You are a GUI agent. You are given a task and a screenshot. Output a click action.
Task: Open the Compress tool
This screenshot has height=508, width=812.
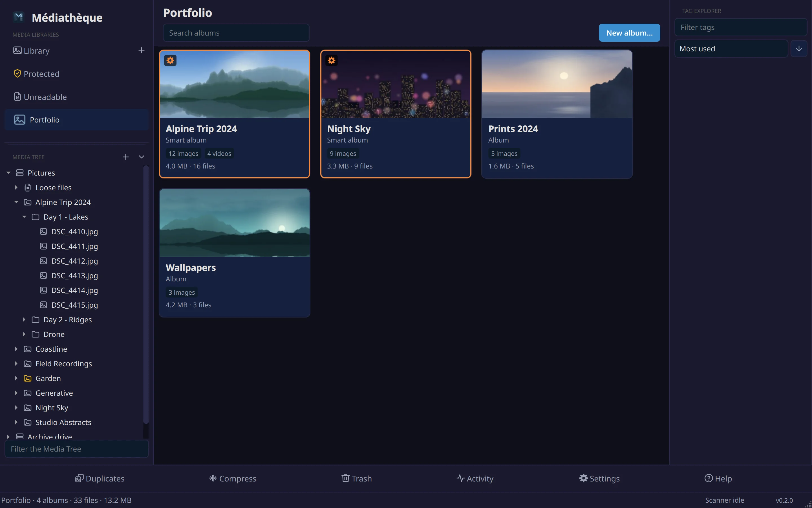point(232,478)
